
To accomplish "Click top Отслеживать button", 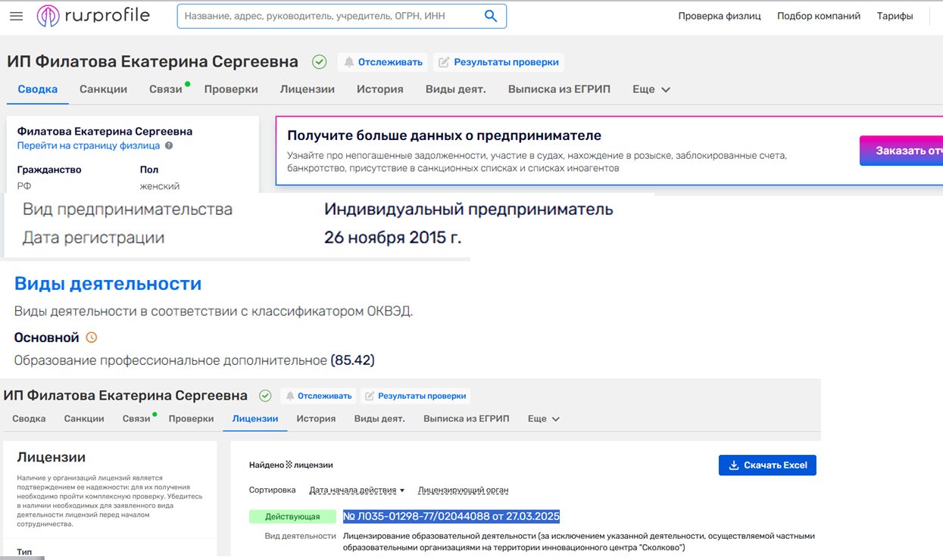I will point(383,62).
